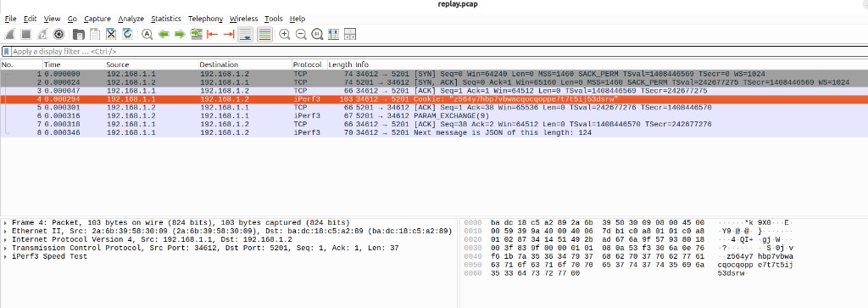Click the stop capture square icon

click(25, 34)
